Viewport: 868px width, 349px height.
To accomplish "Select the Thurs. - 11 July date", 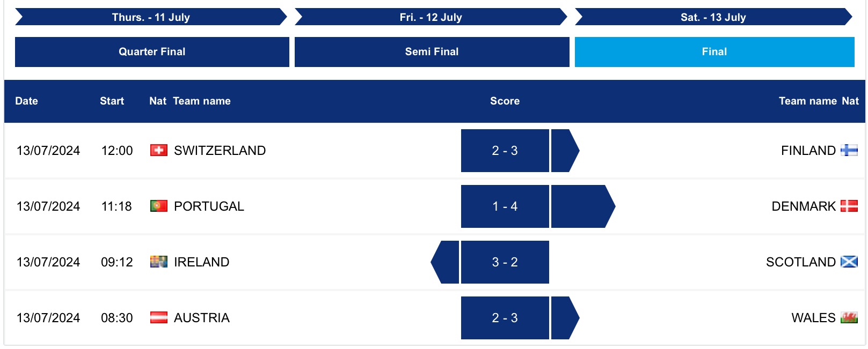I will click(151, 17).
